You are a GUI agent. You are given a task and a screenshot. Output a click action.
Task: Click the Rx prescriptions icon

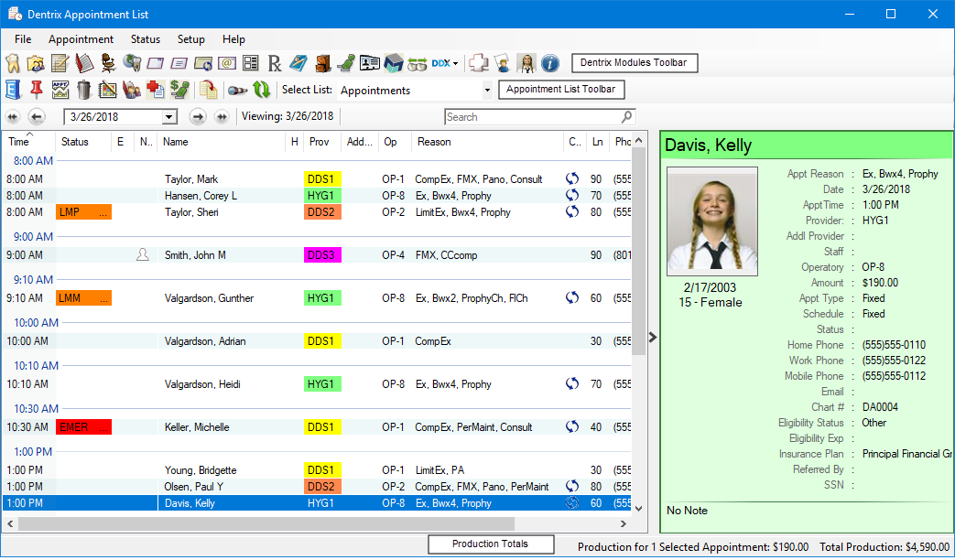click(x=275, y=63)
